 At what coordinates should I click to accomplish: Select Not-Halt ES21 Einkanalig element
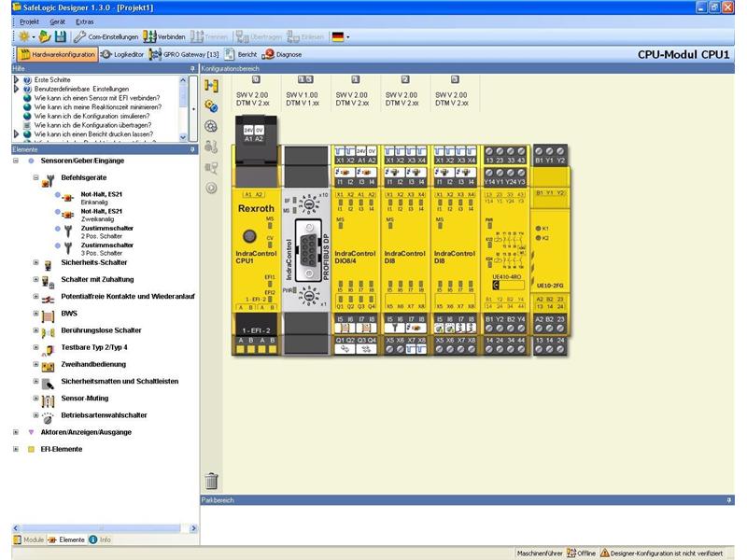pyautogui.click(x=101, y=198)
